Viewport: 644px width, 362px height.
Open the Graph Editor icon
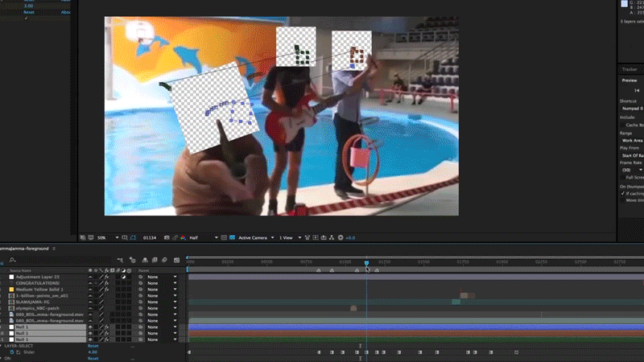176,260
